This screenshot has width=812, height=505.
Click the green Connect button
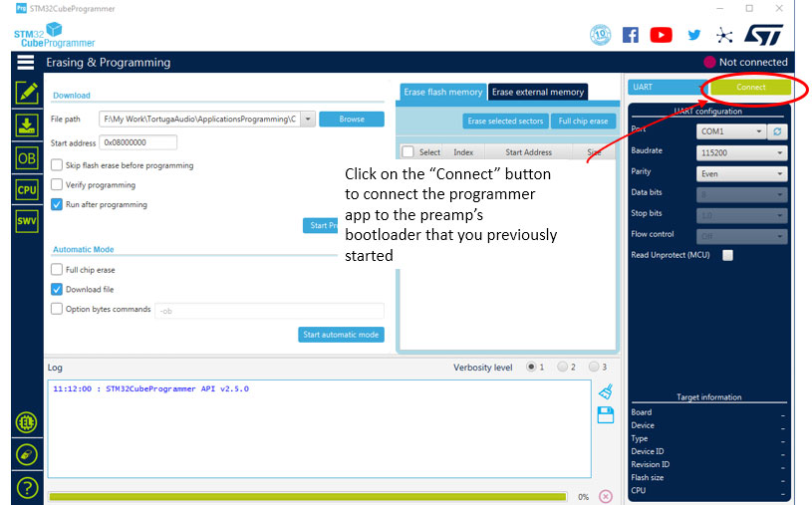click(750, 88)
